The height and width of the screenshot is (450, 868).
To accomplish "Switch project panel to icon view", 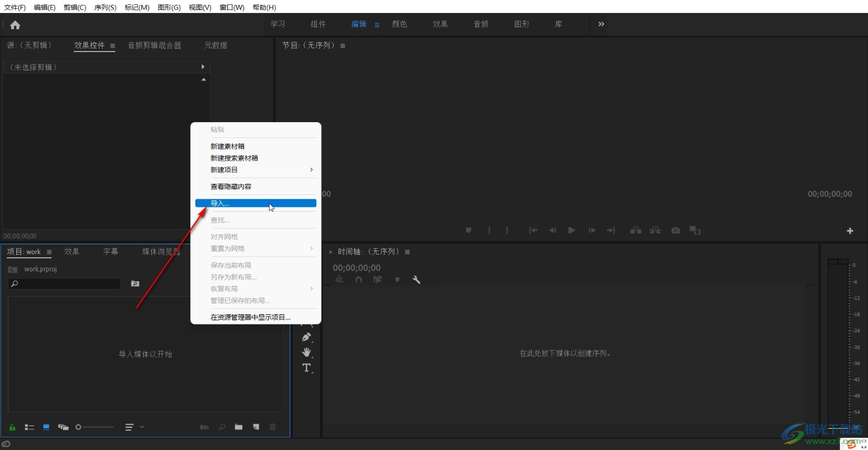I will click(x=46, y=427).
